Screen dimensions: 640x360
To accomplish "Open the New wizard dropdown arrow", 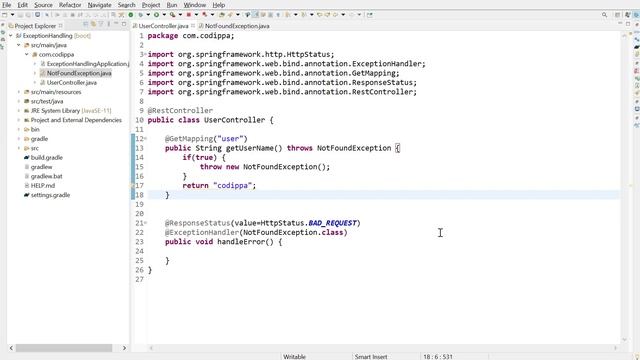I will [12, 15].
